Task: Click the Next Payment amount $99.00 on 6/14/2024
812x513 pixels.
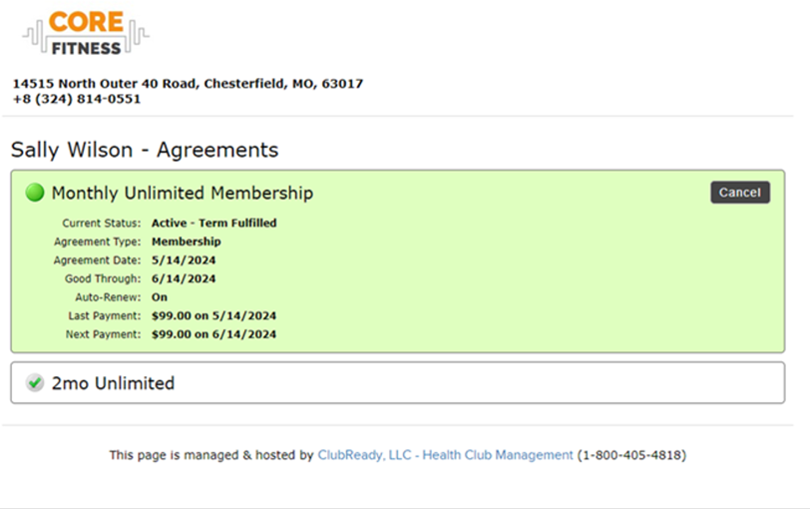Action: click(x=213, y=334)
